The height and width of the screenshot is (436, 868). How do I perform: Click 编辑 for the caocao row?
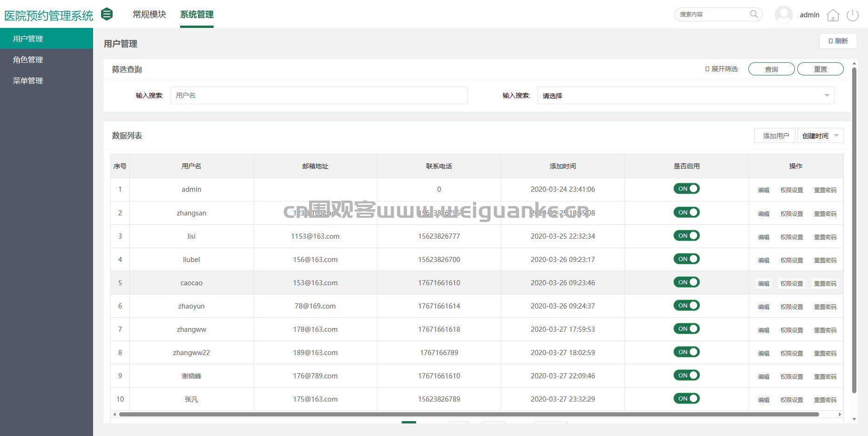[763, 283]
